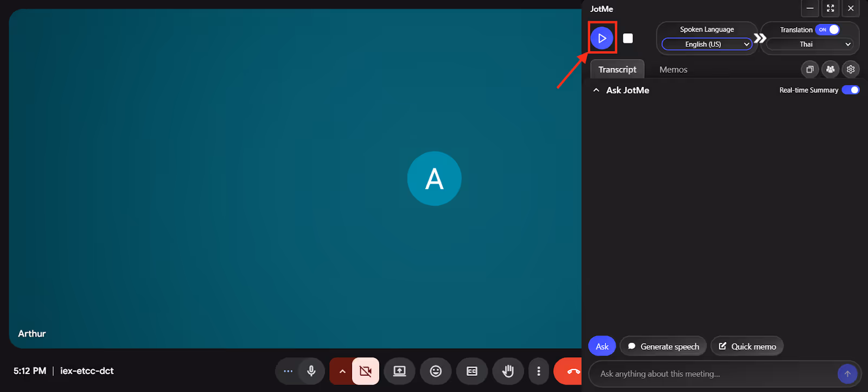Screen dimensions: 868x392
Task: Turn on closed captions
Action: point(472,371)
